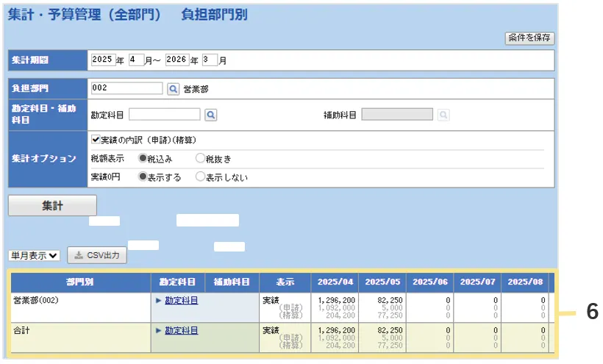Image resolution: width=603 pixels, height=364 pixels.
Task: Click the disabled 補助科目 search icon
Action: (443, 115)
